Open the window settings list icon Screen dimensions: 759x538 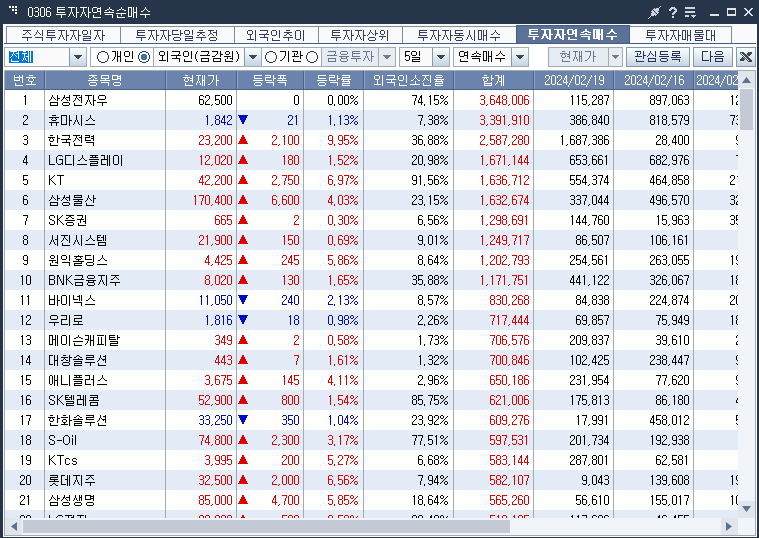tap(690, 12)
